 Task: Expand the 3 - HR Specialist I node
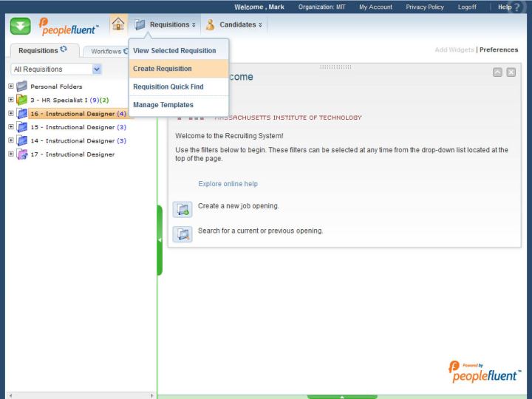(x=10, y=100)
